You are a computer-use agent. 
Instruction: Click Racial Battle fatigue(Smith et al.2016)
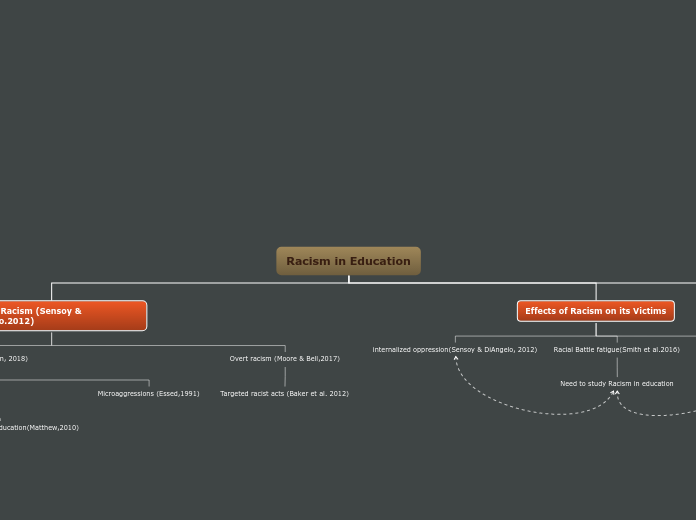tap(617, 349)
